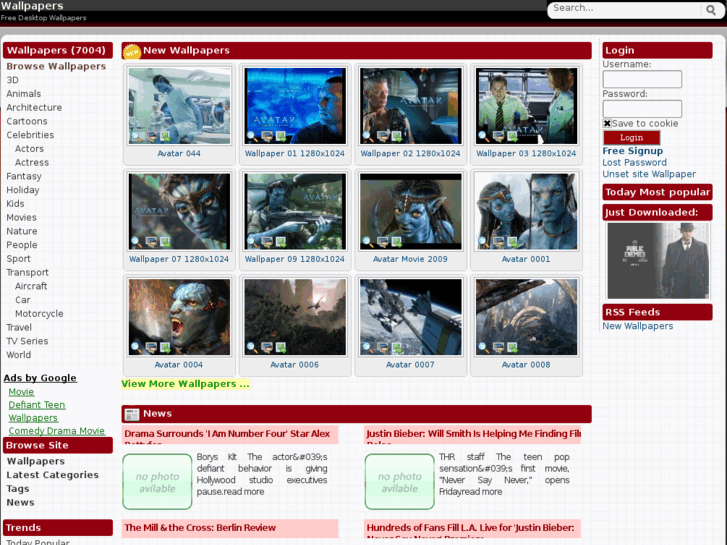
Task: Browse the Fantasy category
Action: pos(24,176)
